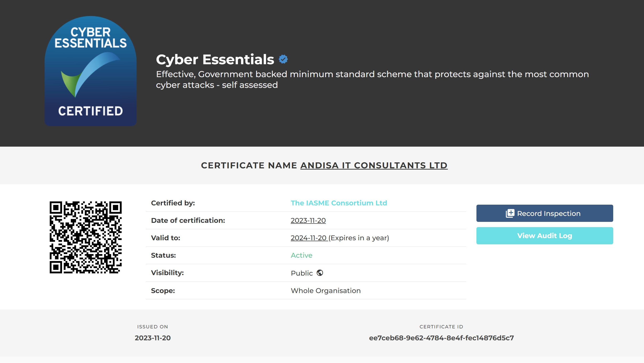
Task: Click the 2023-11-20 certification date link
Action: click(308, 221)
